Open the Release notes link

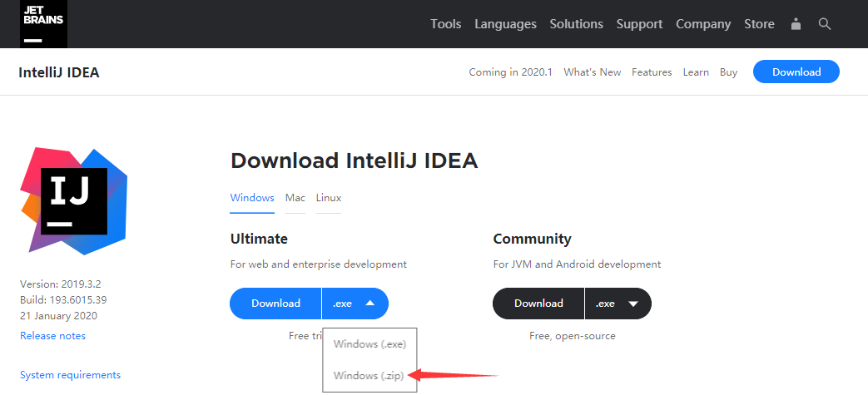point(52,336)
